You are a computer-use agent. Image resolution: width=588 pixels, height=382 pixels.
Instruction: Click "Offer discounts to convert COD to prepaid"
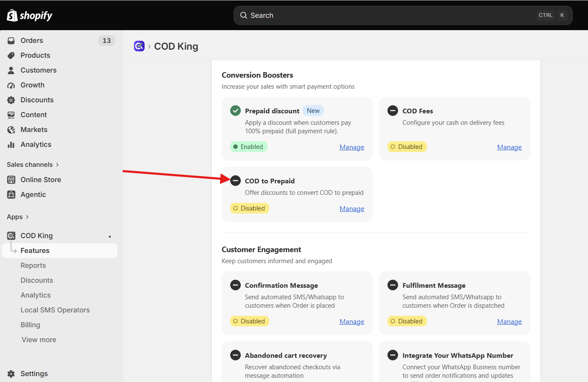[x=304, y=193]
